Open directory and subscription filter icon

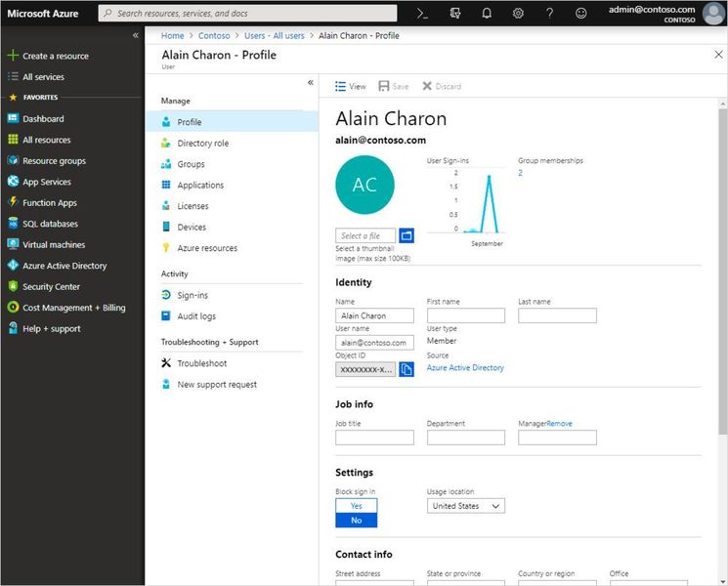tap(455, 14)
